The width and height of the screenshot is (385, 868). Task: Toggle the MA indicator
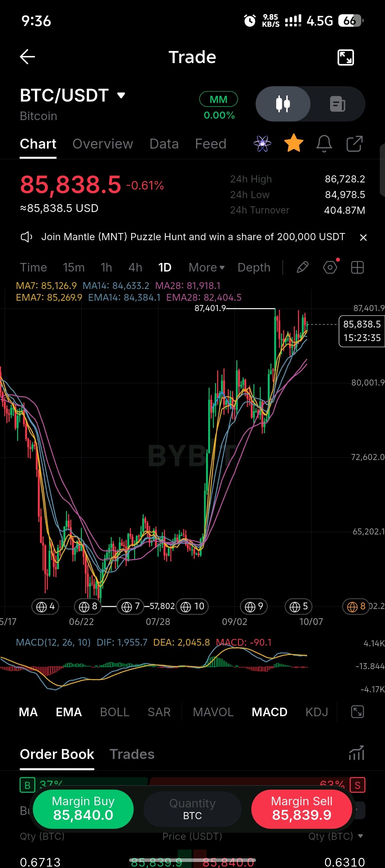pyautogui.click(x=28, y=712)
